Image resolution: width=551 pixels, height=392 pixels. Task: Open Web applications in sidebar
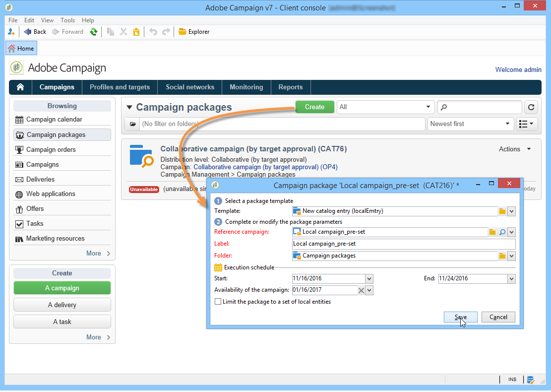tap(62, 194)
